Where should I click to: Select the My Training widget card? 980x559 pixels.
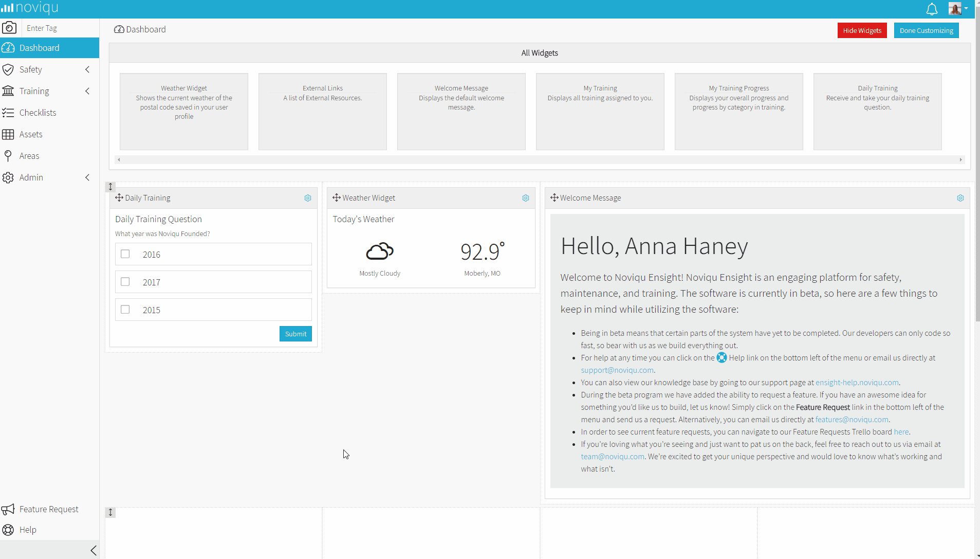[600, 112]
